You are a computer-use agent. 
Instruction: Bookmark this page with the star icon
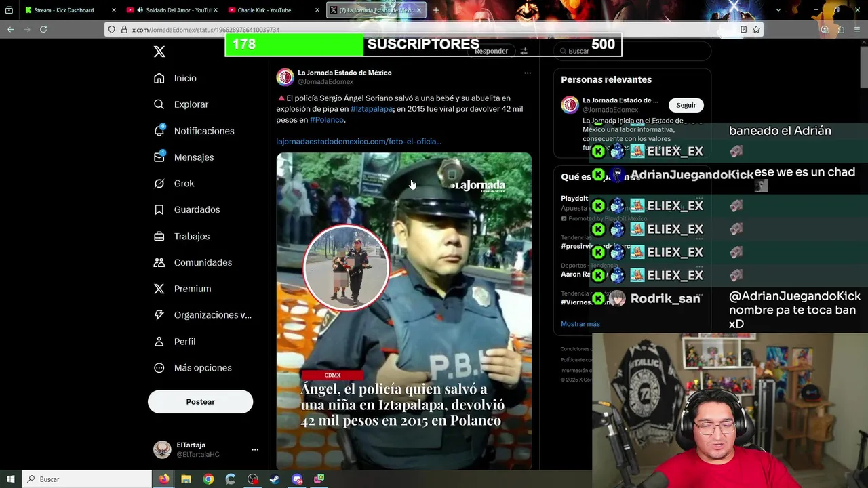point(756,29)
